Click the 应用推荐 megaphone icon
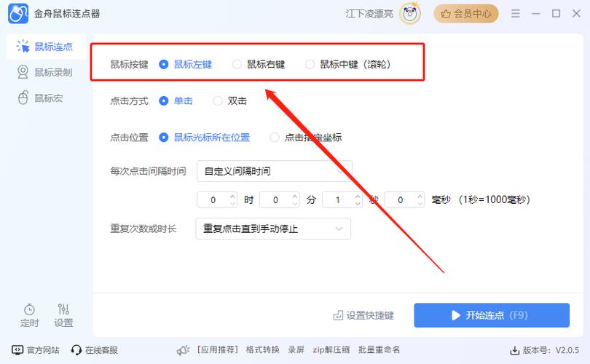The height and width of the screenshot is (364, 590). [x=184, y=350]
